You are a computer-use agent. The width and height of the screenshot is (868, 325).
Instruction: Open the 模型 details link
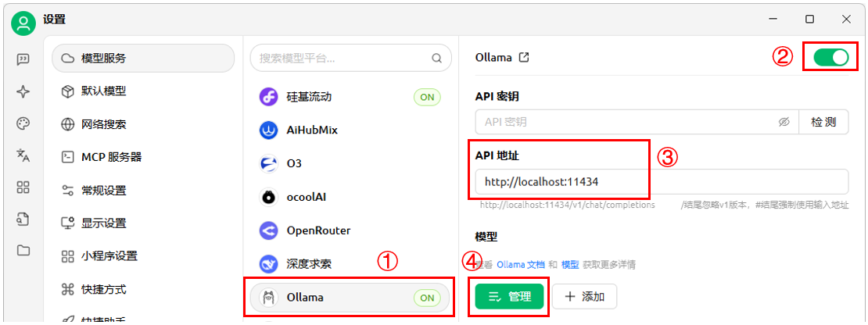click(x=570, y=265)
